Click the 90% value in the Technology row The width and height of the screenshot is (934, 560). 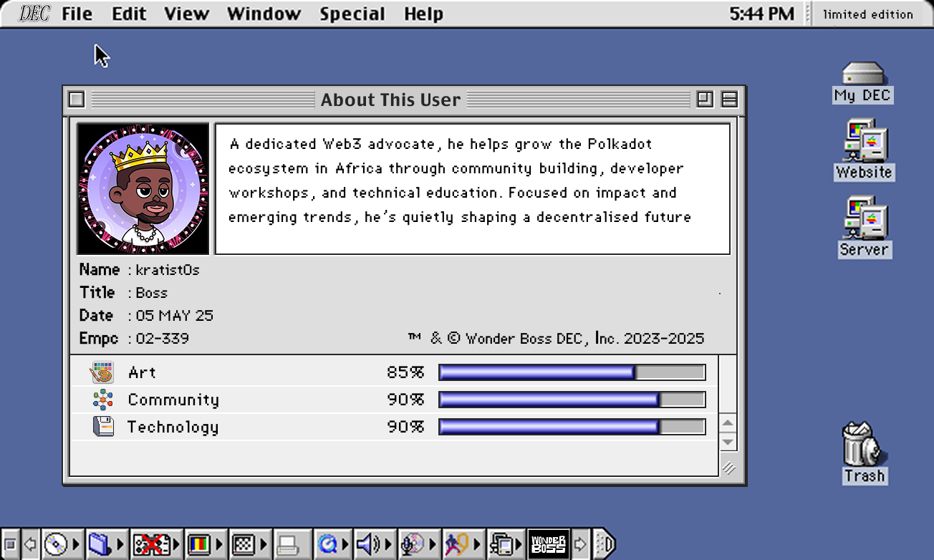[x=405, y=427]
